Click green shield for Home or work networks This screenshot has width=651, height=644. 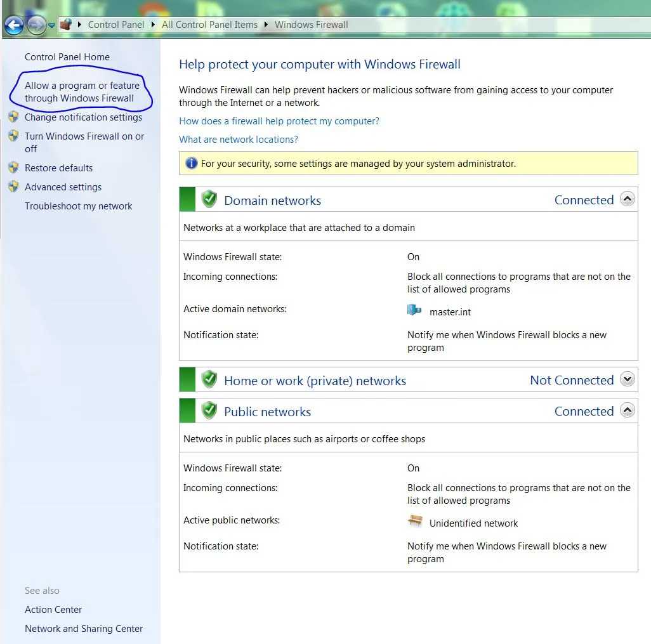click(209, 379)
